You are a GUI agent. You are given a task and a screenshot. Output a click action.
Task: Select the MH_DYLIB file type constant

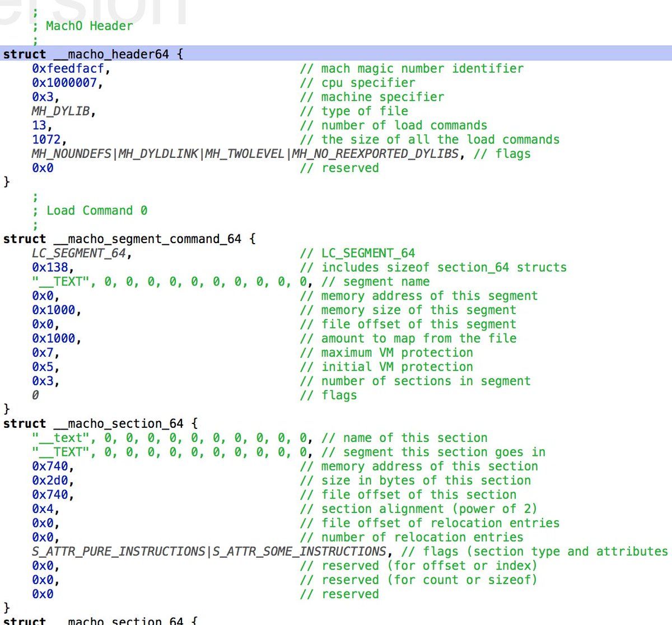(60, 111)
